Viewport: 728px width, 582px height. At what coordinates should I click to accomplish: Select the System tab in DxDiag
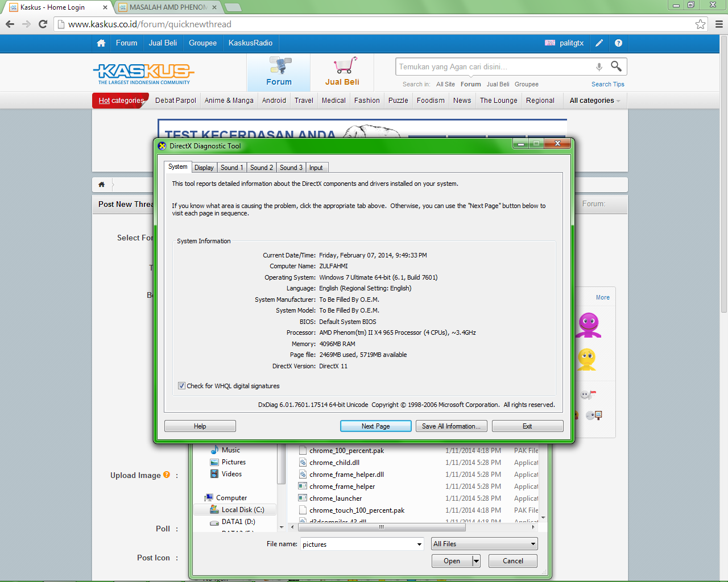177,167
